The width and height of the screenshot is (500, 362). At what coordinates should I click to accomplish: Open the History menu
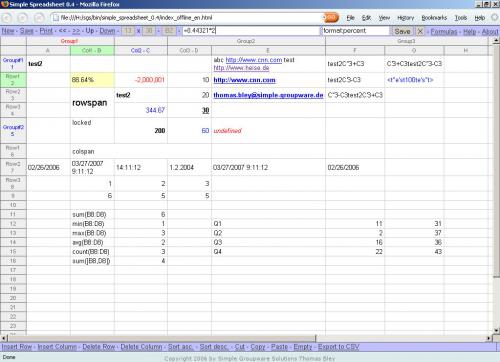pos(405,18)
